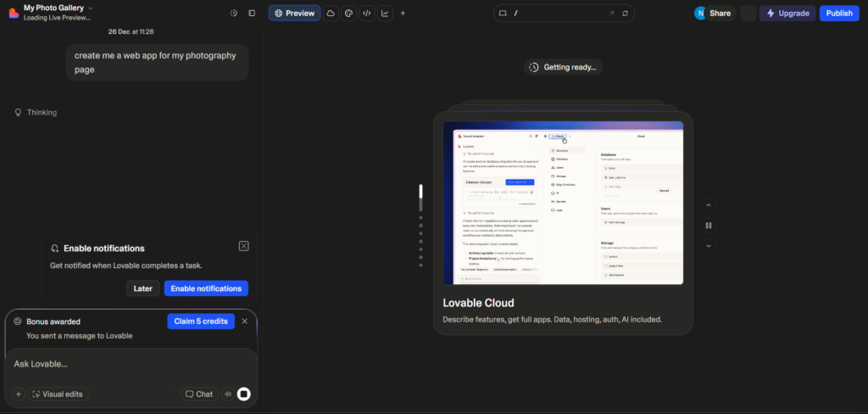Close the Enable notifications card
868x414 pixels.
(x=243, y=246)
